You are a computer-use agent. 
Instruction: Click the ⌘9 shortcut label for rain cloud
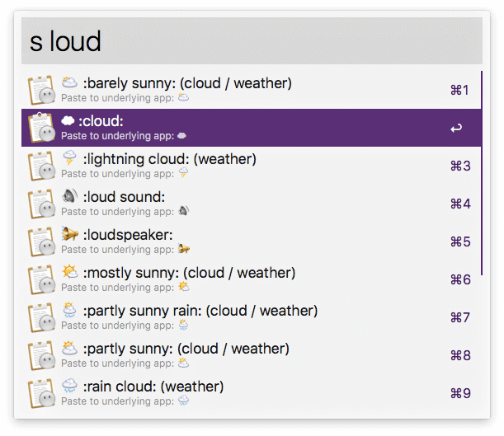click(460, 393)
